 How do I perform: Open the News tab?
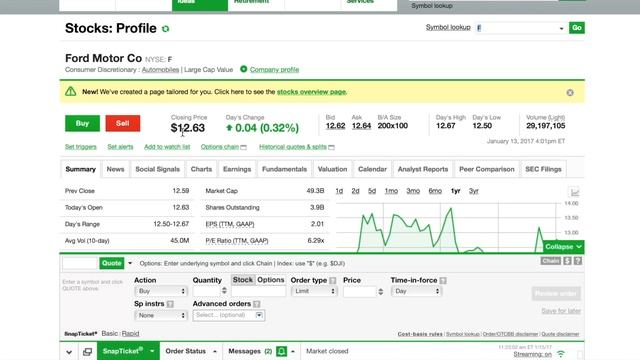(116, 169)
